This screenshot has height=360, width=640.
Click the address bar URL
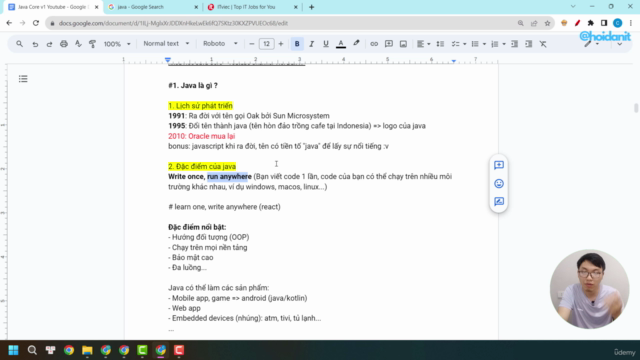(173, 23)
